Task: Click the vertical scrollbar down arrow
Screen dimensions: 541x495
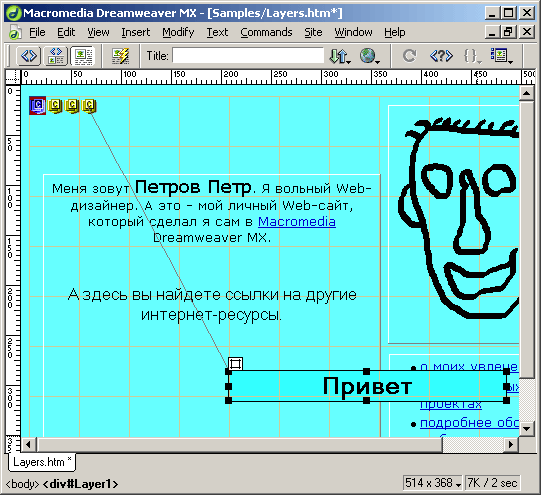Action: click(527, 428)
